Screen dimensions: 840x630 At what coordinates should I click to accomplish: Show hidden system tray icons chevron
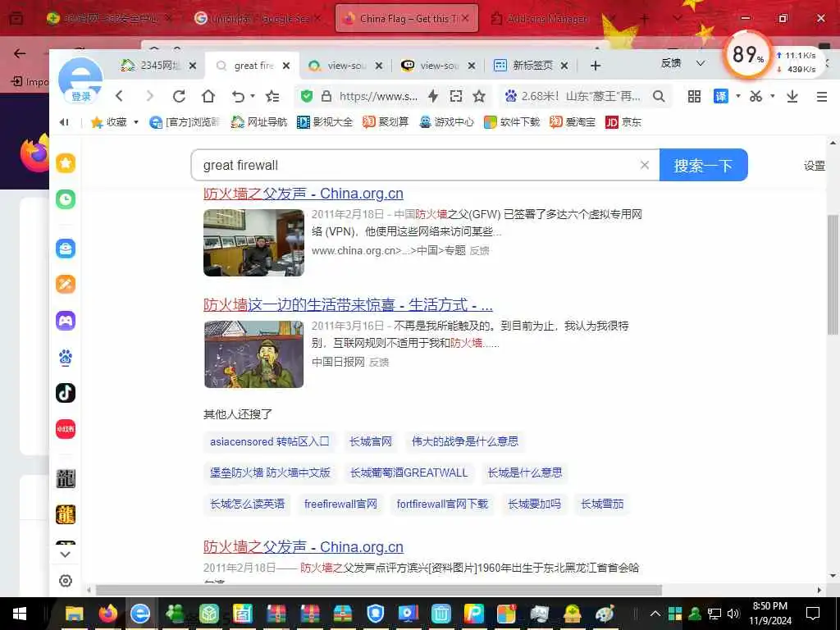655,614
